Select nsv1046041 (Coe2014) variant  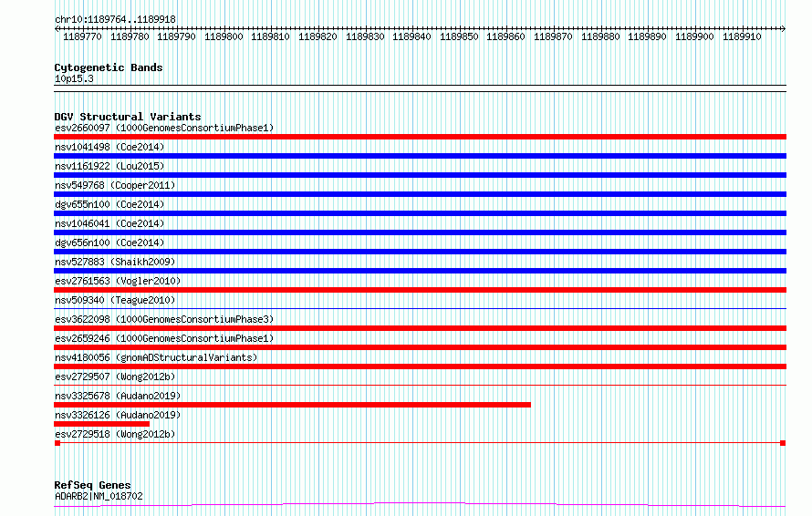[x=109, y=223]
